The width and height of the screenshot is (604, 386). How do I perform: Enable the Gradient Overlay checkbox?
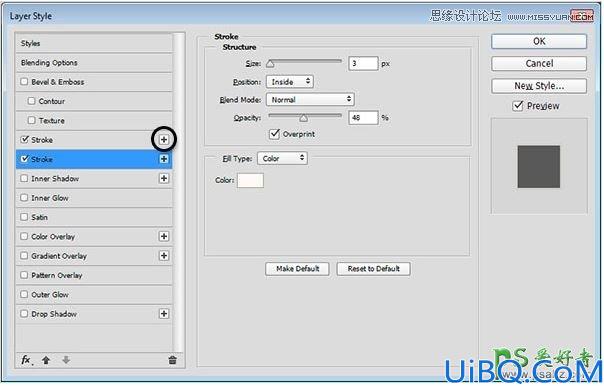(24, 255)
